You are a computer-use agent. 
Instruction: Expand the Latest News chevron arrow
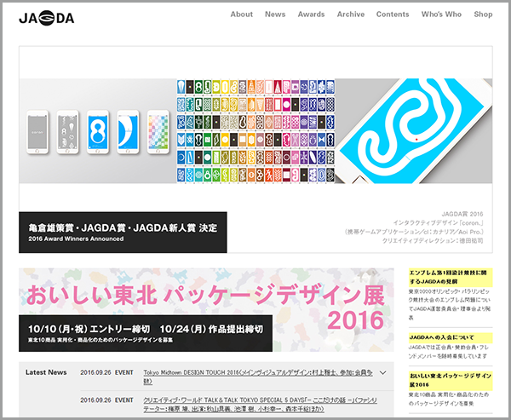[x=383, y=372]
